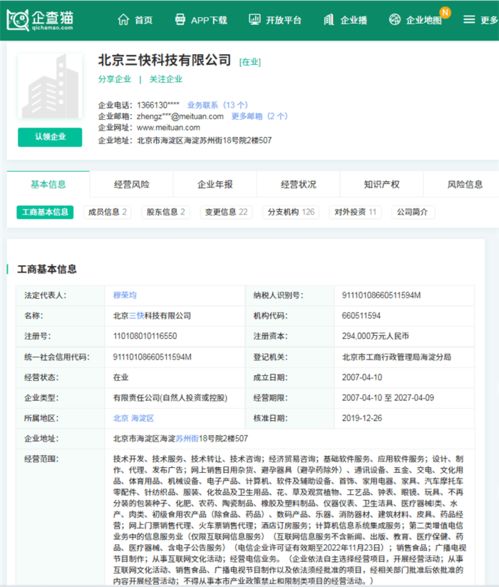Click the 工商基本信息 section heading
Viewport: 499px width, 587px height.
pos(47,269)
